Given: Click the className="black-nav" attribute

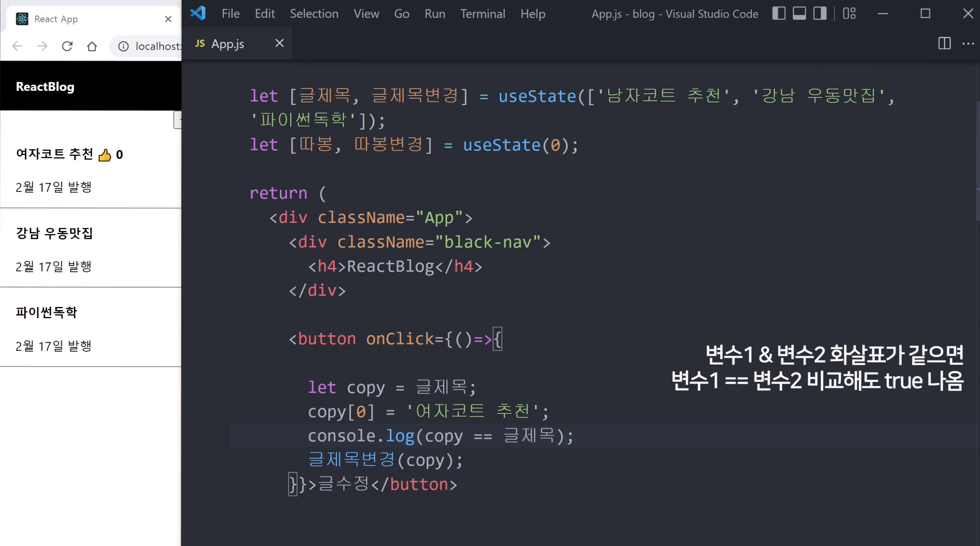Looking at the screenshot, I should click(439, 242).
